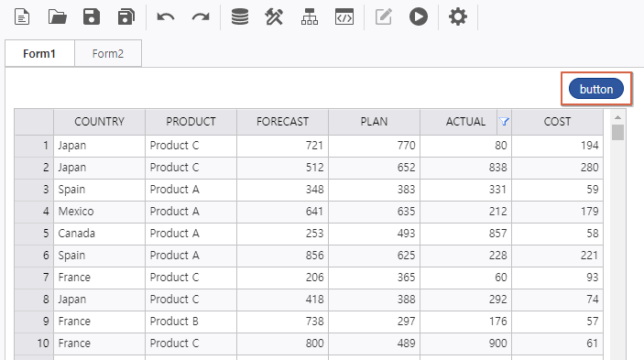Open the tools hammer-wrench icon
Screen dimensions: 644x360
(x=274, y=16)
